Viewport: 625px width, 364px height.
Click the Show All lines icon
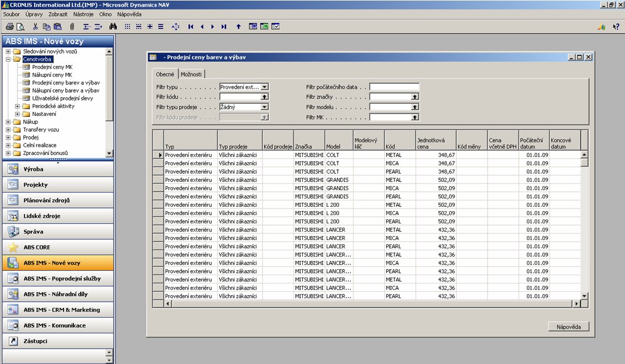[x=161, y=26]
